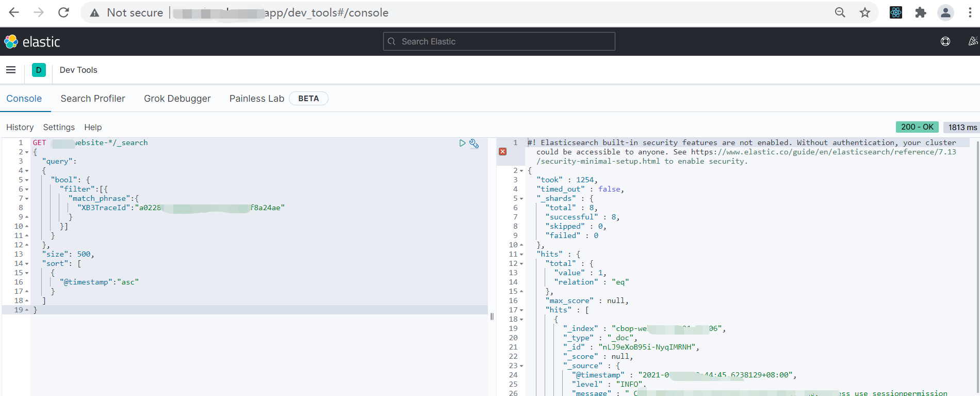This screenshot has height=396, width=980.
Task: Open the zoom magnifier in address bar
Action: coord(840,12)
